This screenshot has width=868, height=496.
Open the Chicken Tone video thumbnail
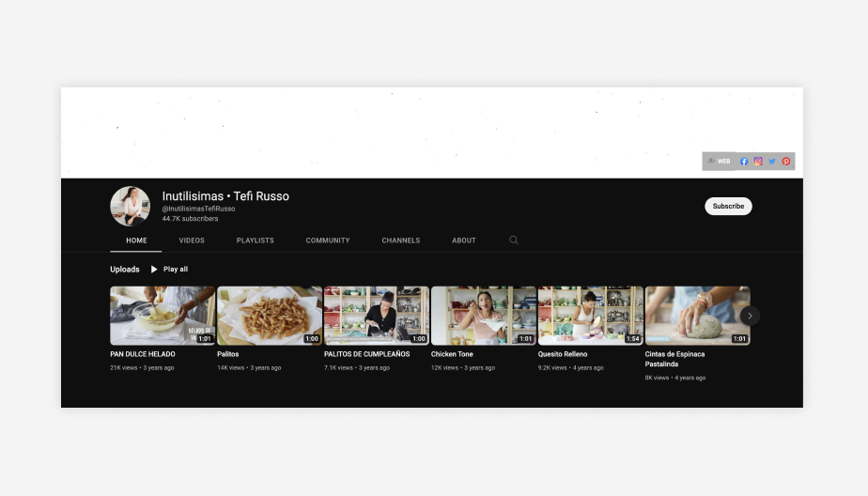coord(483,316)
